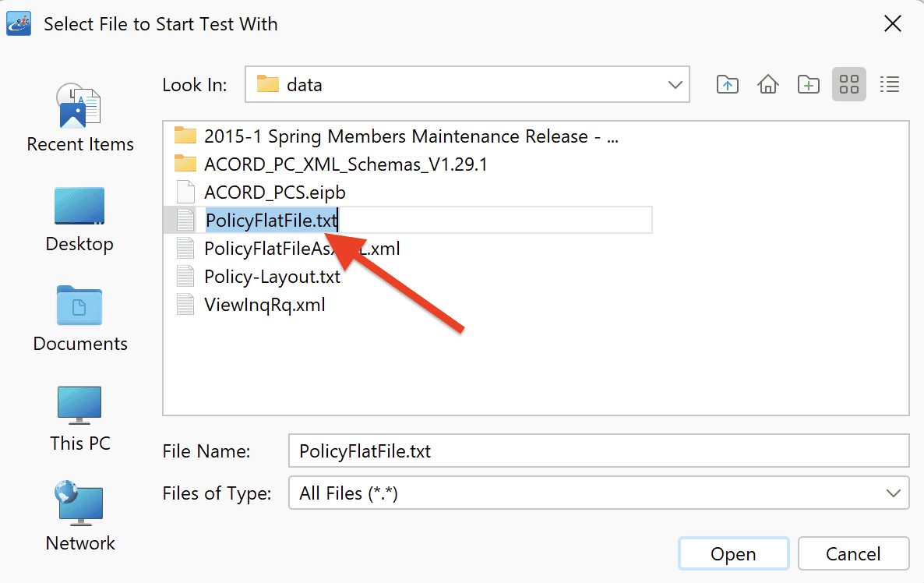Switch to icons grid view
924x583 pixels.
(x=848, y=84)
